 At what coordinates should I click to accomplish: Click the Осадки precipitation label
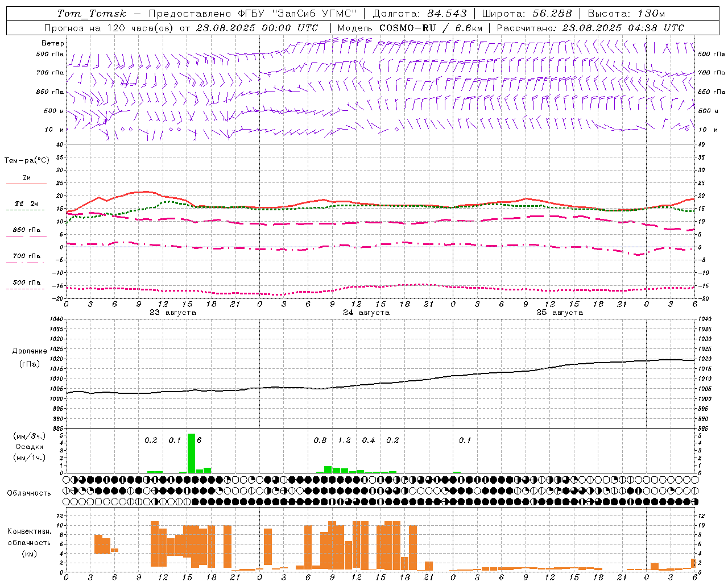(x=29, y=447)
